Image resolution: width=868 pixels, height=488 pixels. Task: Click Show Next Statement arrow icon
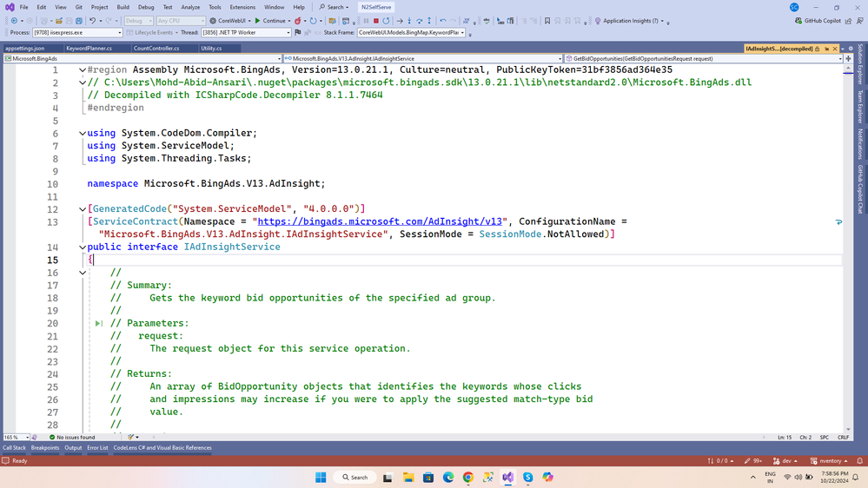pyautogui.click(x=400, y=21)
